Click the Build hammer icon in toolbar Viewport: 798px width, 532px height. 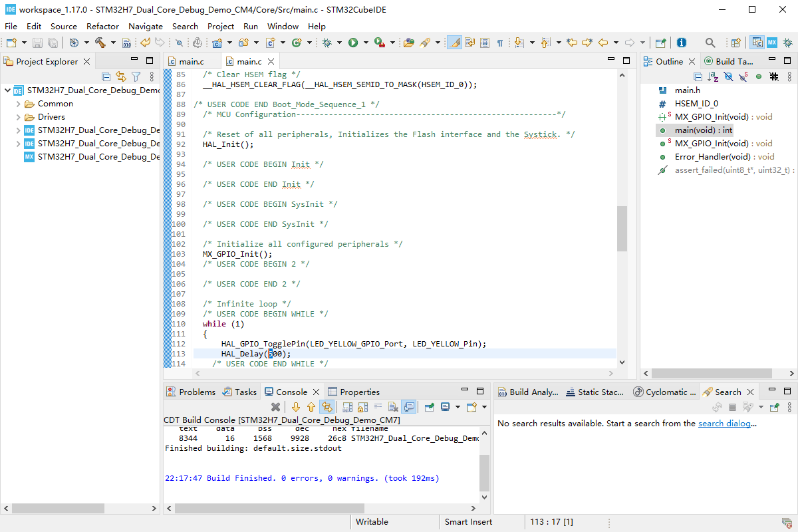tap(100, 43)
